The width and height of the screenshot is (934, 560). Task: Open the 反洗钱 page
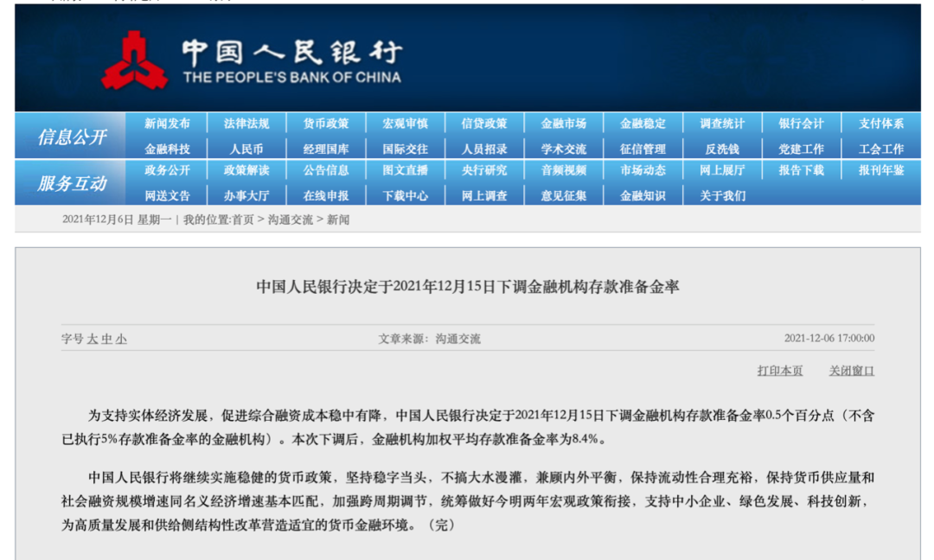(722, 150)
